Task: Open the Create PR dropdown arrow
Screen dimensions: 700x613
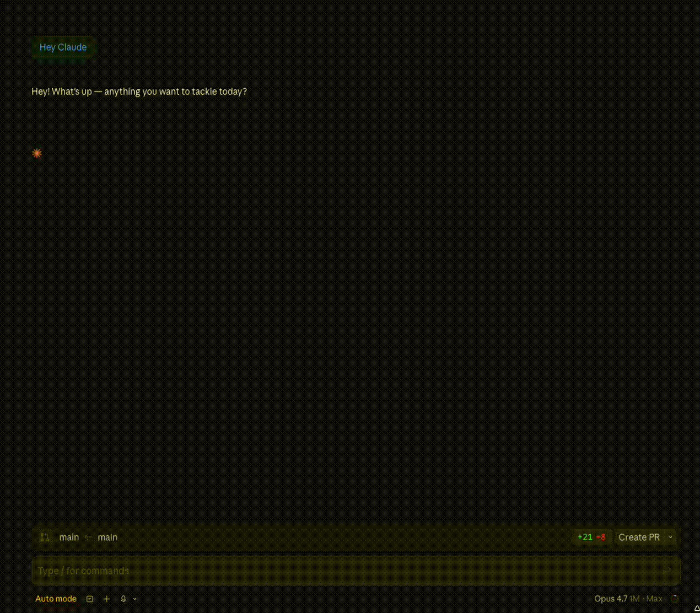Action: pyautogui.click(x=670, y=537)
